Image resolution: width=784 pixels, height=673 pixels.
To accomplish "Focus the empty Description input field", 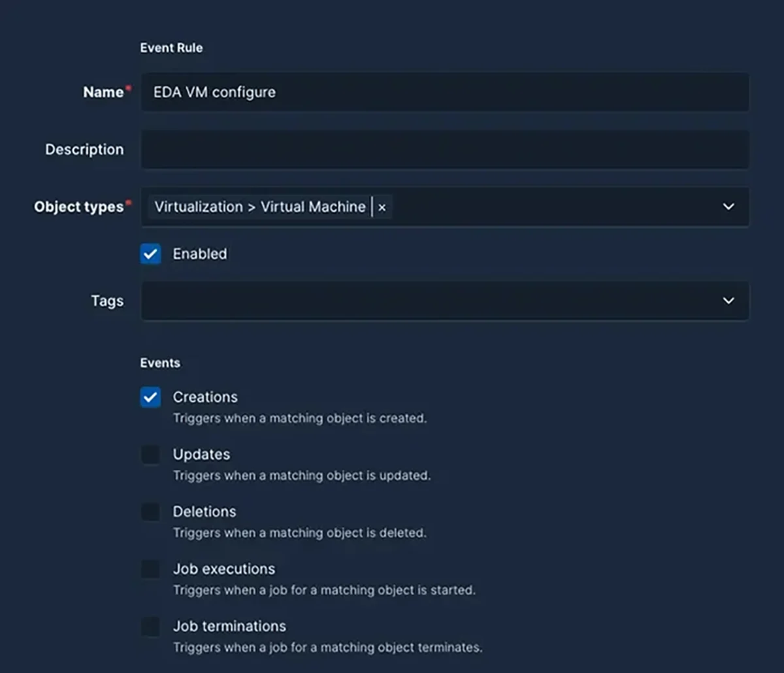I will pos(444,150).
